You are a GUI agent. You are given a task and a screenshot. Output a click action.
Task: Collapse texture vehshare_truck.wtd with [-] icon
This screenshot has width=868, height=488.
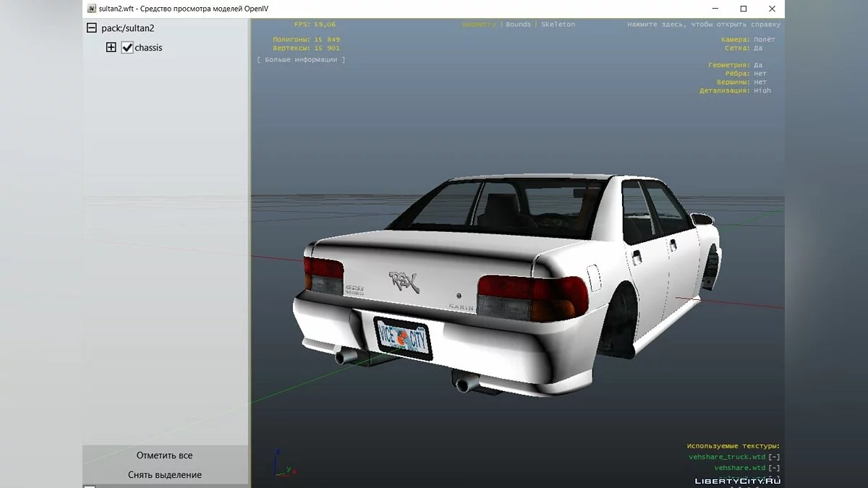coord(773,457)
